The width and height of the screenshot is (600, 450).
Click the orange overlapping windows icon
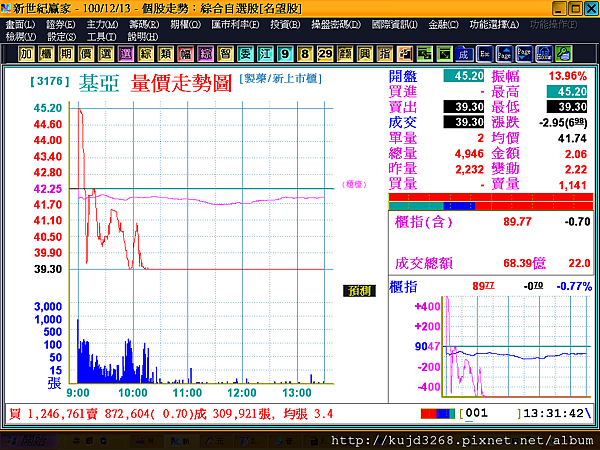click(x=405, y=54)
